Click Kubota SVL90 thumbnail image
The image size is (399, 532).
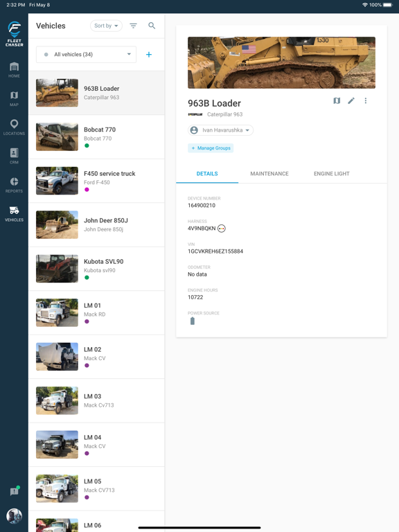[x=57, y=269]
